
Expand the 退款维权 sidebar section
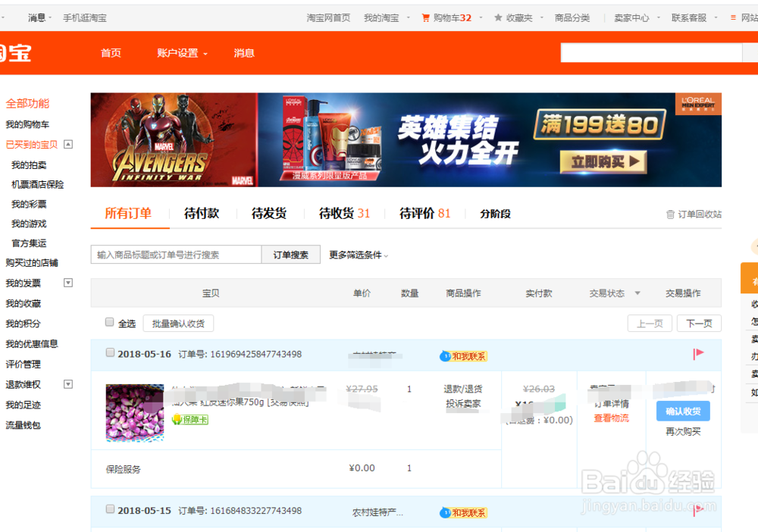[68, 384]
